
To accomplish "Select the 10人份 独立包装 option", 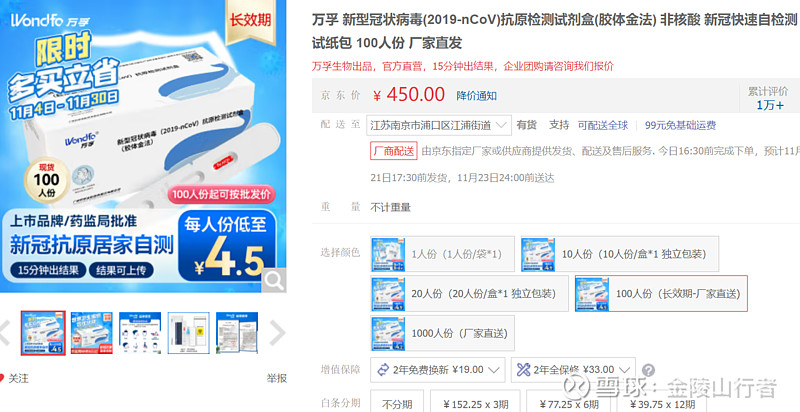I will click(x=619, y=253).
